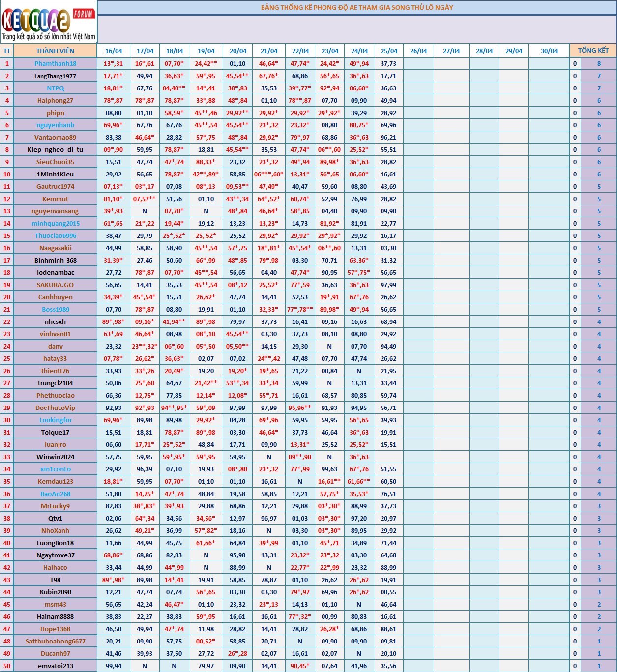Viewport: 617px width, 672px height.
Task: Select the TT column header cell
Action: (7, 51)
